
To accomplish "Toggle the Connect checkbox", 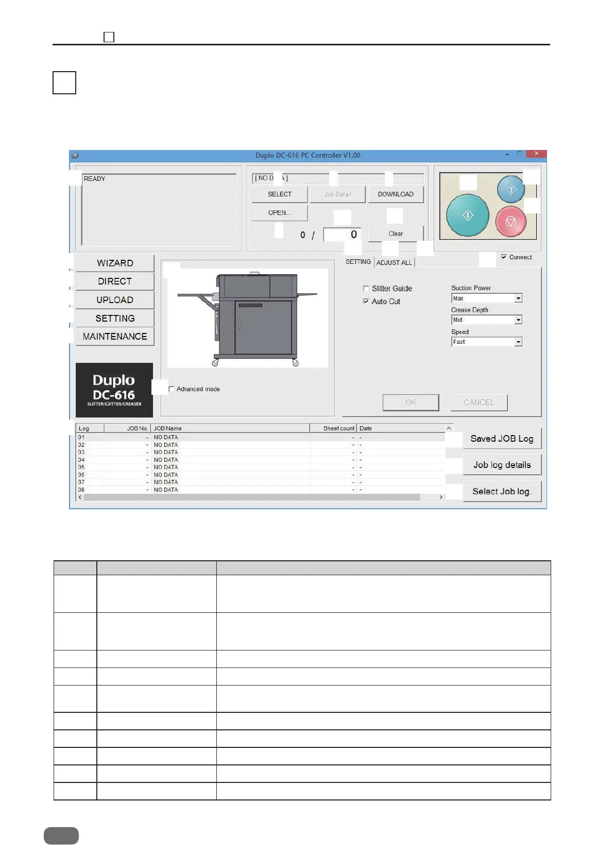I will [x=504, y=257].
